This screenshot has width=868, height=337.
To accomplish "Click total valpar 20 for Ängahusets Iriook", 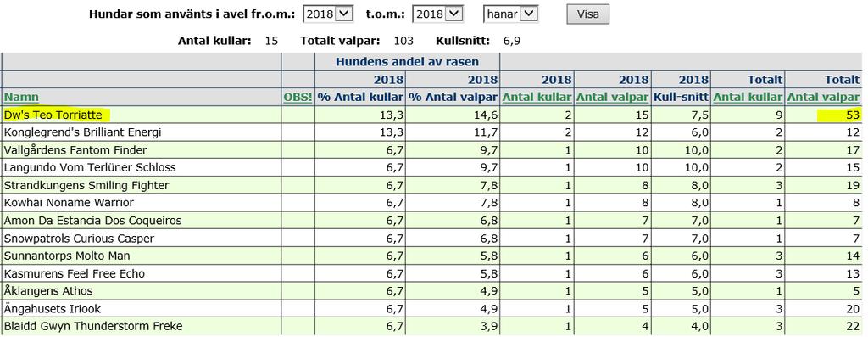I will click(852, 309).
